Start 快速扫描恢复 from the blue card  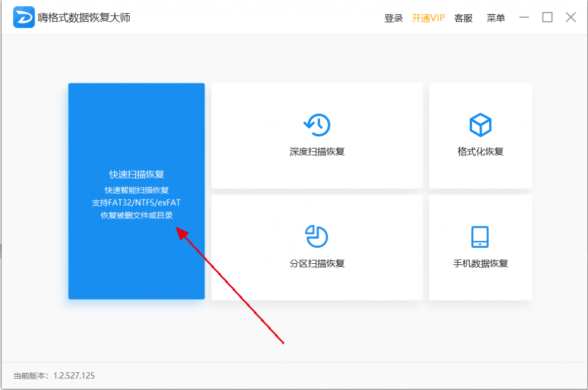137,191
